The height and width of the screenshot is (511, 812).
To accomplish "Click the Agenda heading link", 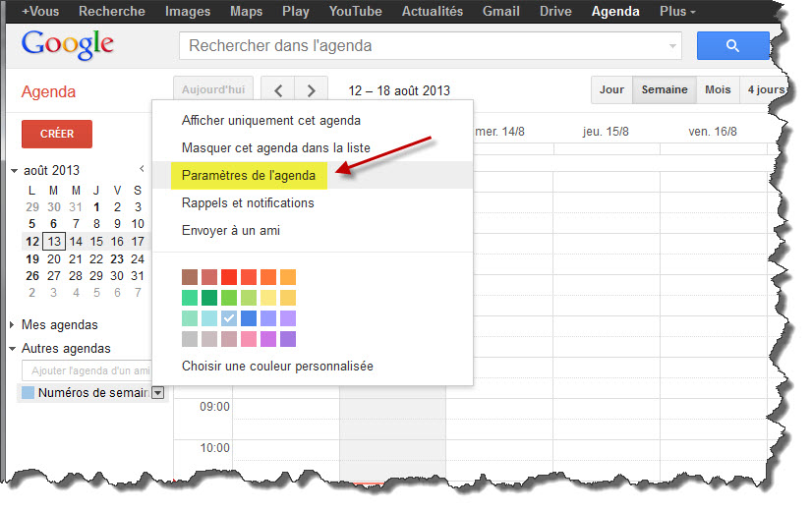I will coord(48,91).
